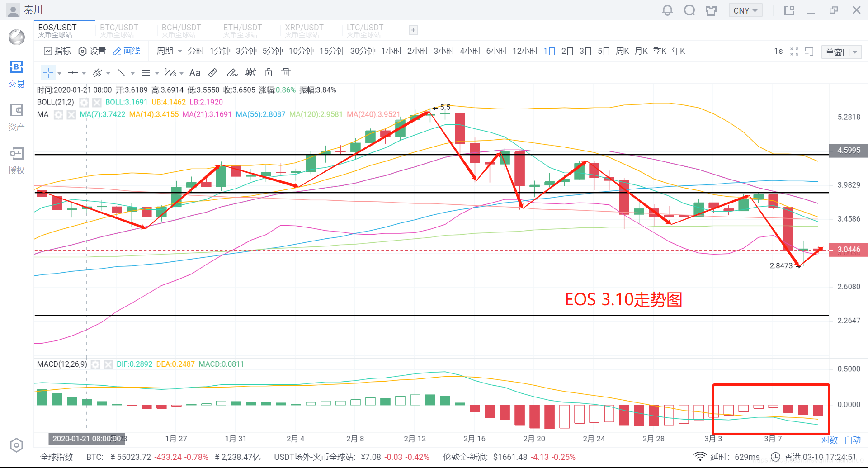Expand horizontal line tool dropdown arrow
Screen dimensions: 868x468
click(84, 73)
